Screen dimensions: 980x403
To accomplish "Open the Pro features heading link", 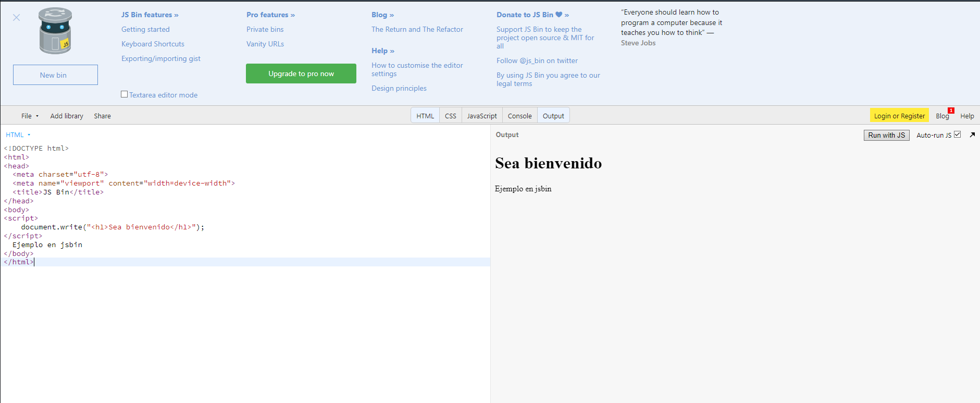I will coord(270,15).
